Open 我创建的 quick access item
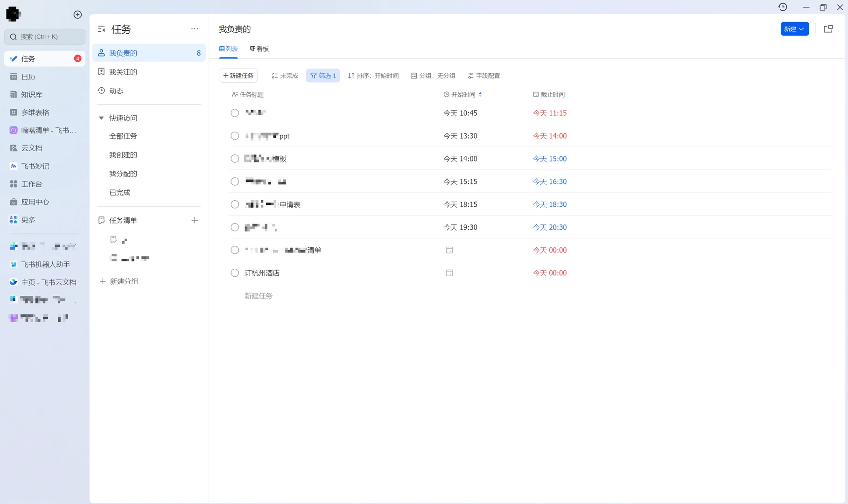The height and width of the screenshot is (504, 848). pos(123,155)
